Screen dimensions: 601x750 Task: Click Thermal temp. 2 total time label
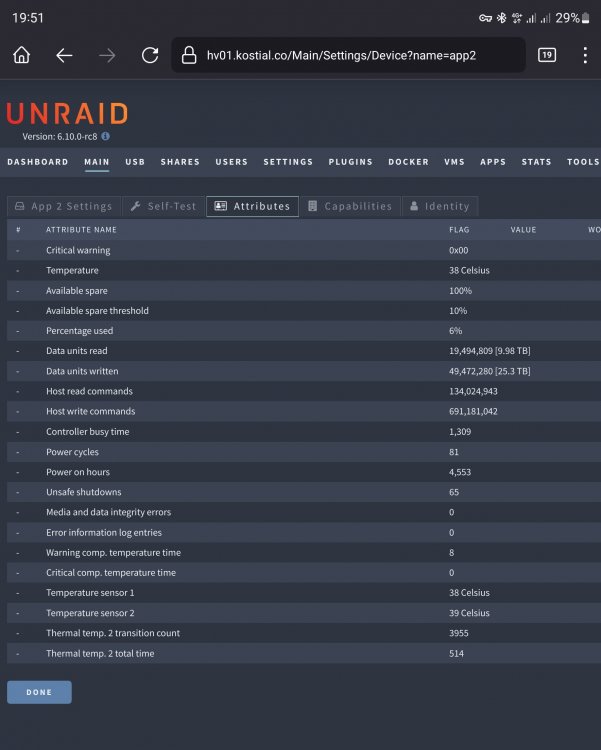pos(100,653)
